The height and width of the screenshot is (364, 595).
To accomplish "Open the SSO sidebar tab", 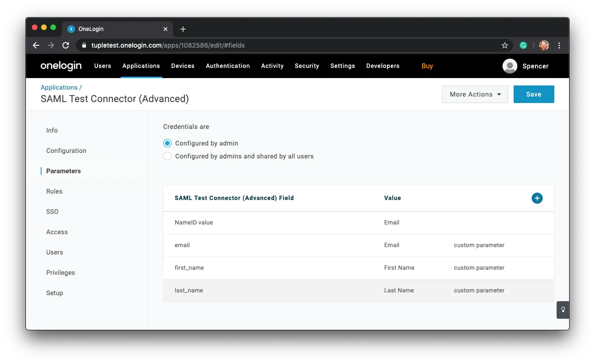I will [x=52, y=212].
